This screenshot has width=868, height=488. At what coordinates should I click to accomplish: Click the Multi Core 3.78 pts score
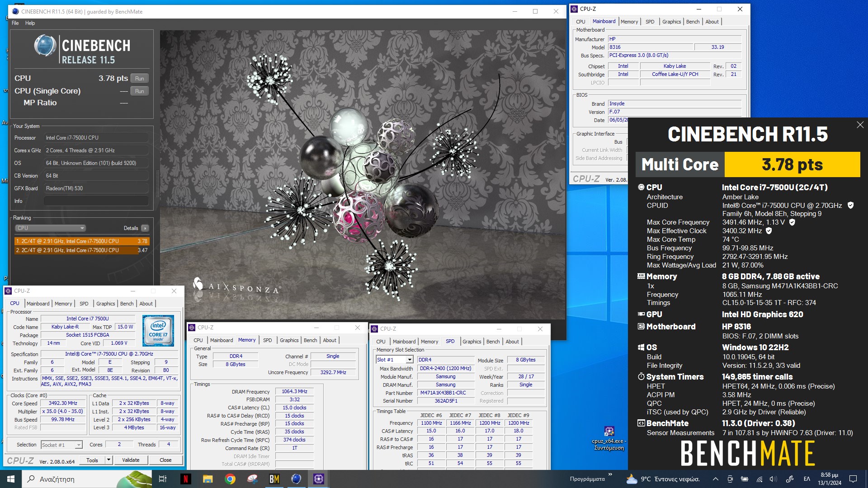point(792,164)
